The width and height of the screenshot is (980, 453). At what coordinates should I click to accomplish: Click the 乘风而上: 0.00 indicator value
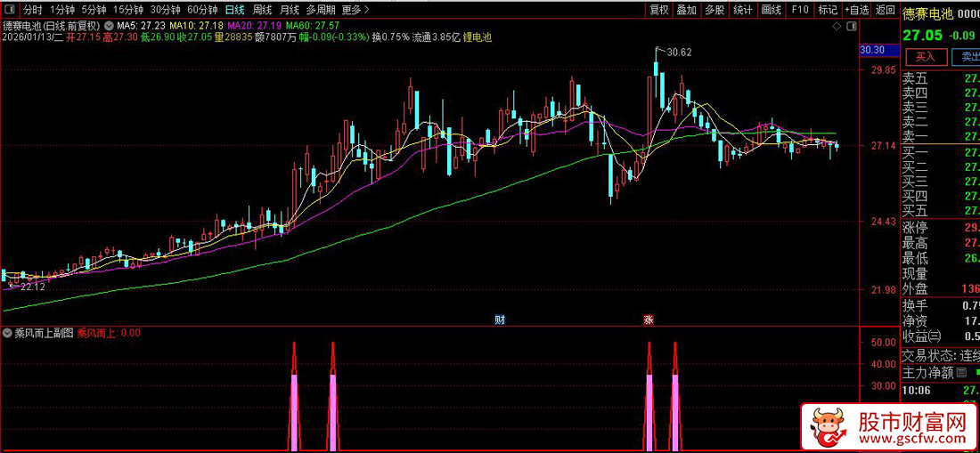point(109,333)
